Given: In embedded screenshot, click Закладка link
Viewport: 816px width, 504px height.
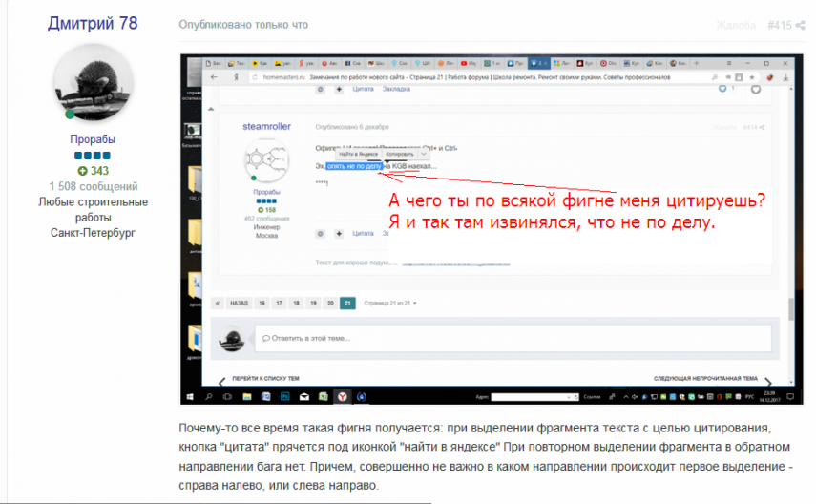Looking at the screenshot, I should pos(396,89).
